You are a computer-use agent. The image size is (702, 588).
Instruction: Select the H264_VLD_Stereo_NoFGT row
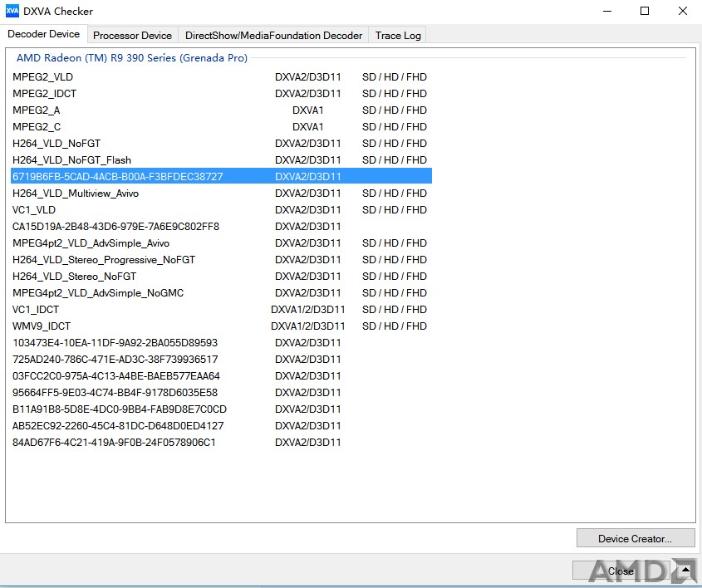221,276
